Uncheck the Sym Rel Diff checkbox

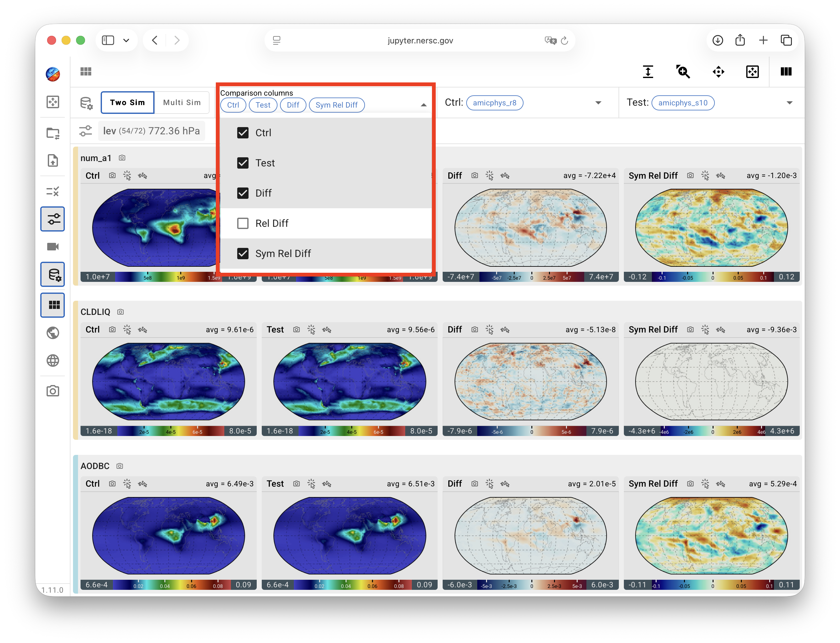point(243,253)
